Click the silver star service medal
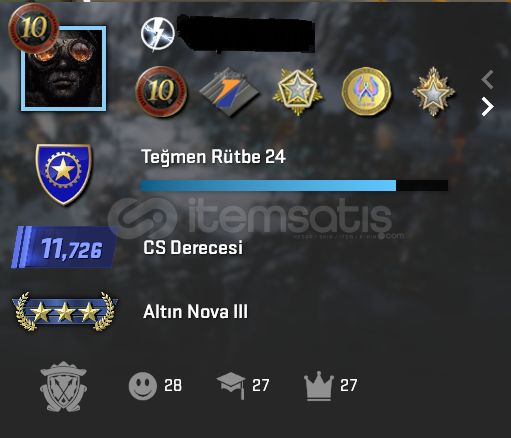Screen dimensions: 511x438 (433, 91)
